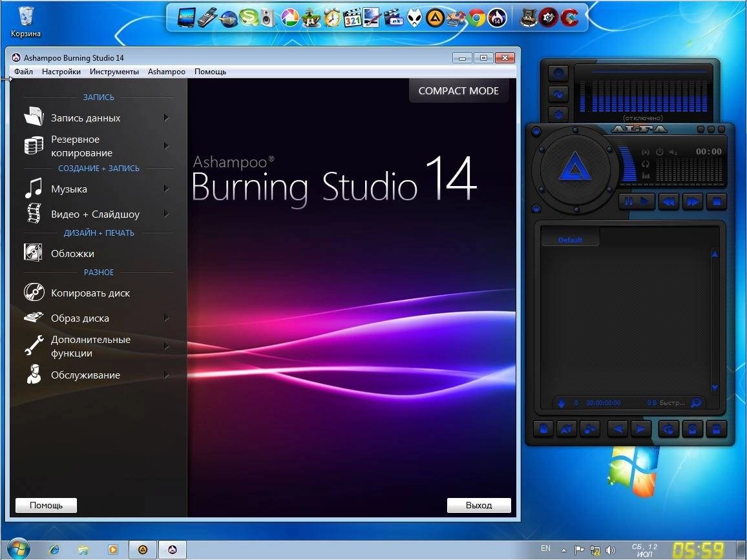
Task: Switch to COMPACT MODE
Action: [458, 90]
